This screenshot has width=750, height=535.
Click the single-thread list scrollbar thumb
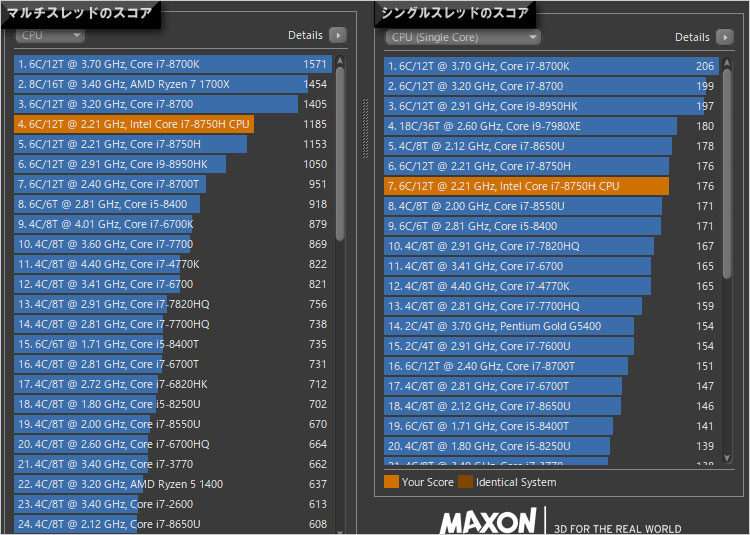[727, 174]
